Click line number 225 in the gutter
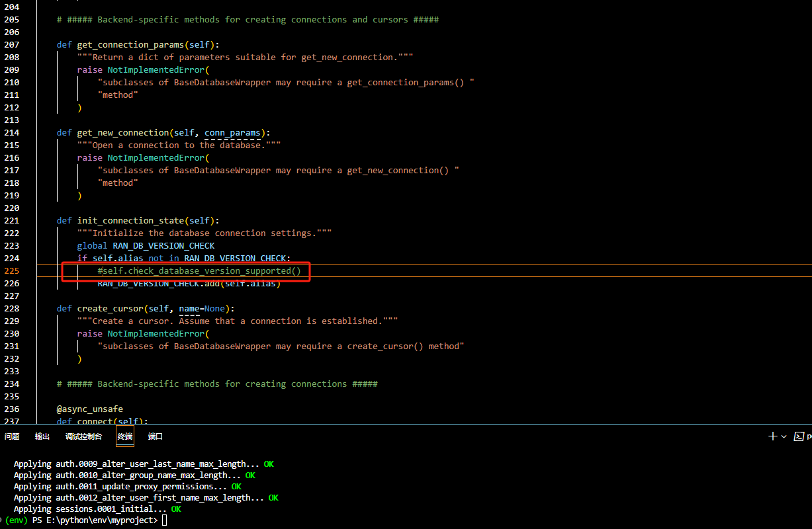Viewport: 812px width, 529px height. click(11, 271)
